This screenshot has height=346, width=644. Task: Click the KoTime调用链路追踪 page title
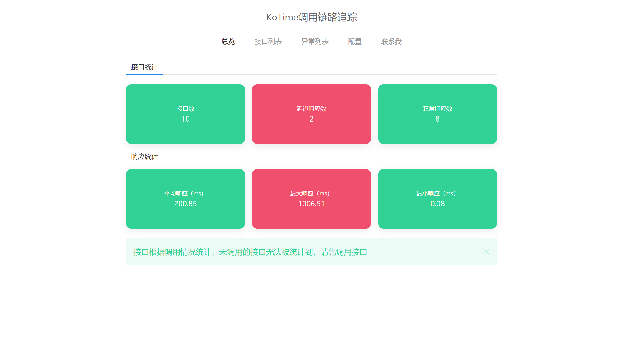[312, 17]
